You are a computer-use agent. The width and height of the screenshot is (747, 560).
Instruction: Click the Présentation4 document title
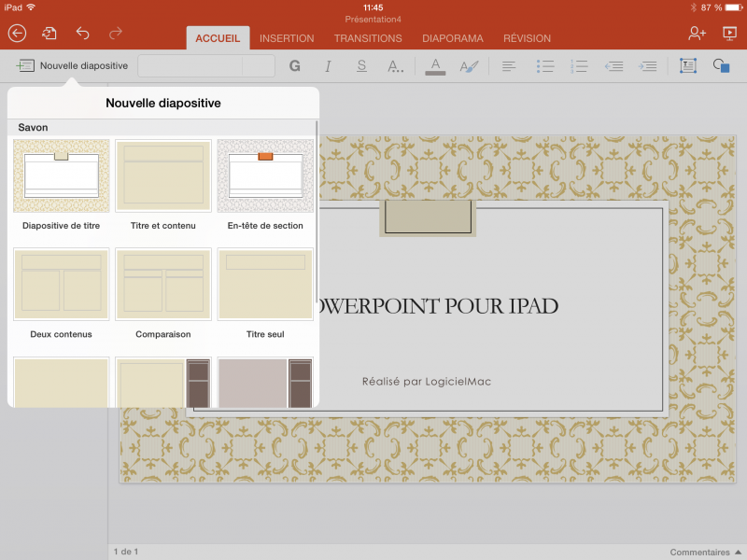click(x=373, y=20)
